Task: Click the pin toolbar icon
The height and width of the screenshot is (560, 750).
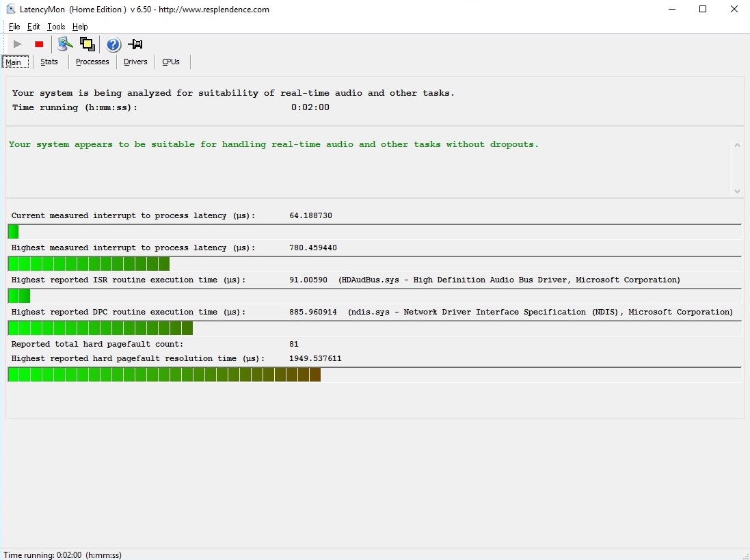Action: click(135, 44)
